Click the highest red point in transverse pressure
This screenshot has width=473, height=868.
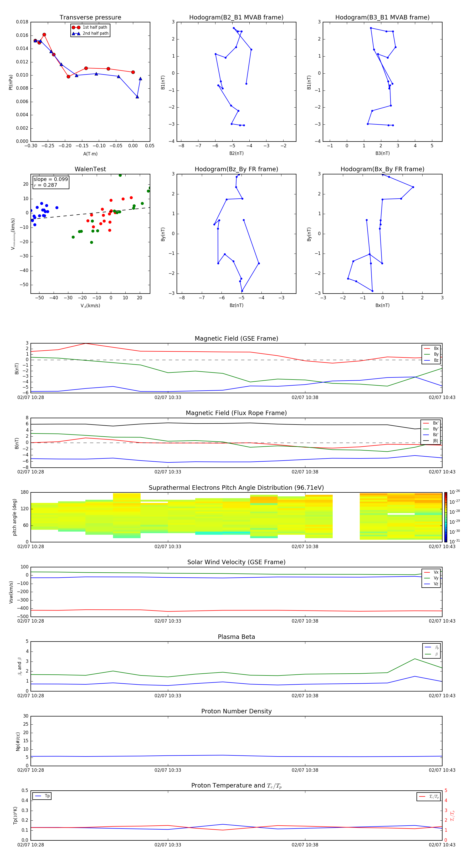point(44,35)
